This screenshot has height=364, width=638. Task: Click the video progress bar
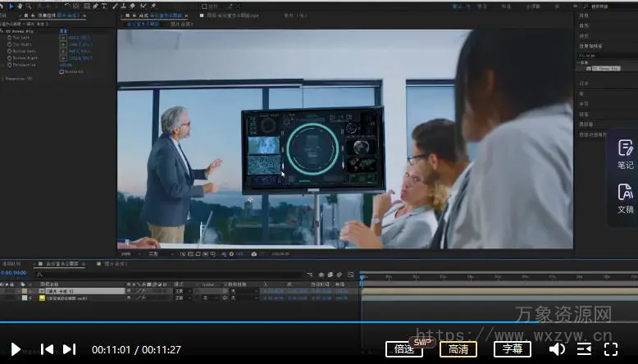click(319, 321)
